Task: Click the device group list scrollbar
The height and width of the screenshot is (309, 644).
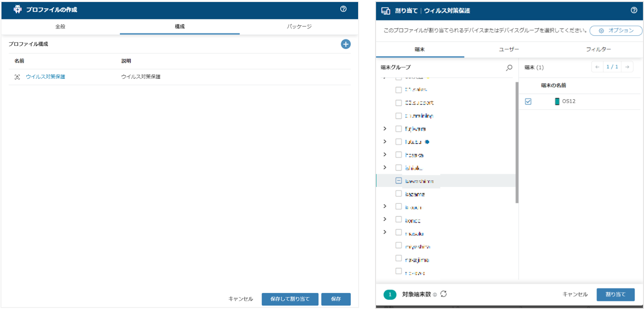Action: pyautogui.click(x=517, y=142)
